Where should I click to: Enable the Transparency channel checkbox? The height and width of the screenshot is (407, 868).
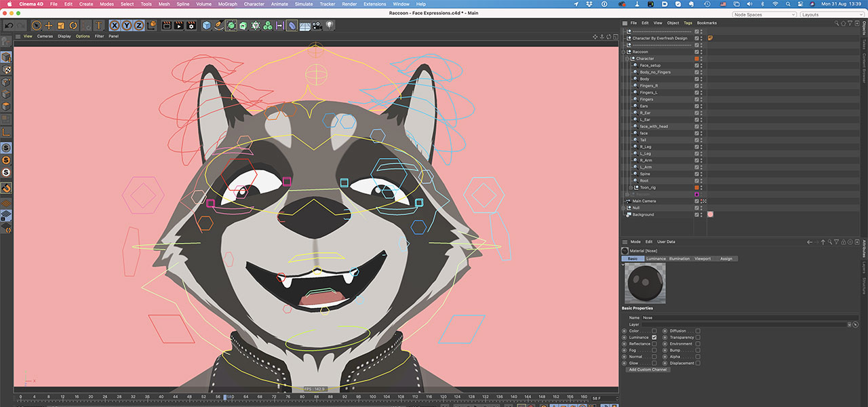click(698, 338)
